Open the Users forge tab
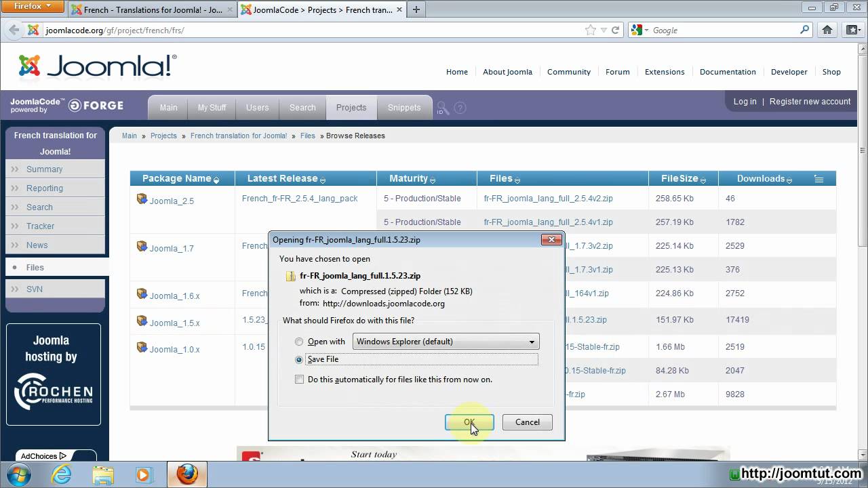This screenshot has width=868, height=488. pos(257,108)
